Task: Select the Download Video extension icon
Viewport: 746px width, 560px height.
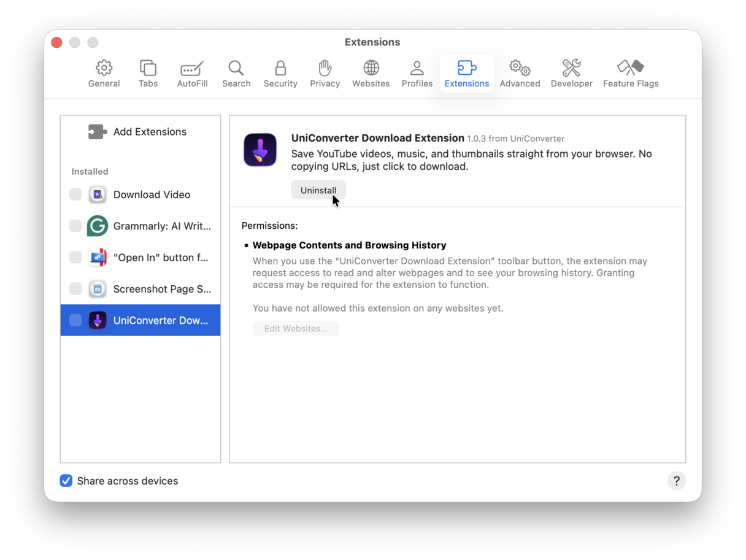Action: coord(98,194)
